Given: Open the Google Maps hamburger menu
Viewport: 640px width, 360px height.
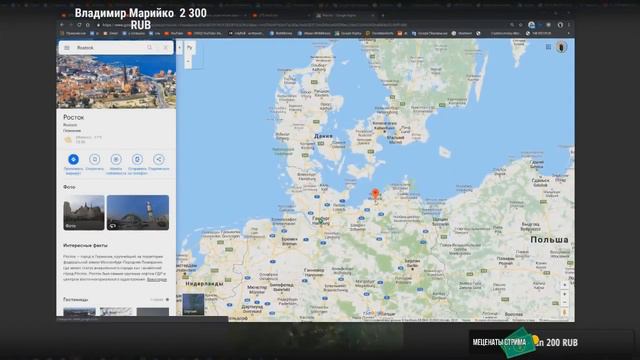Looking at the screenshot, I should pos(67,48).
